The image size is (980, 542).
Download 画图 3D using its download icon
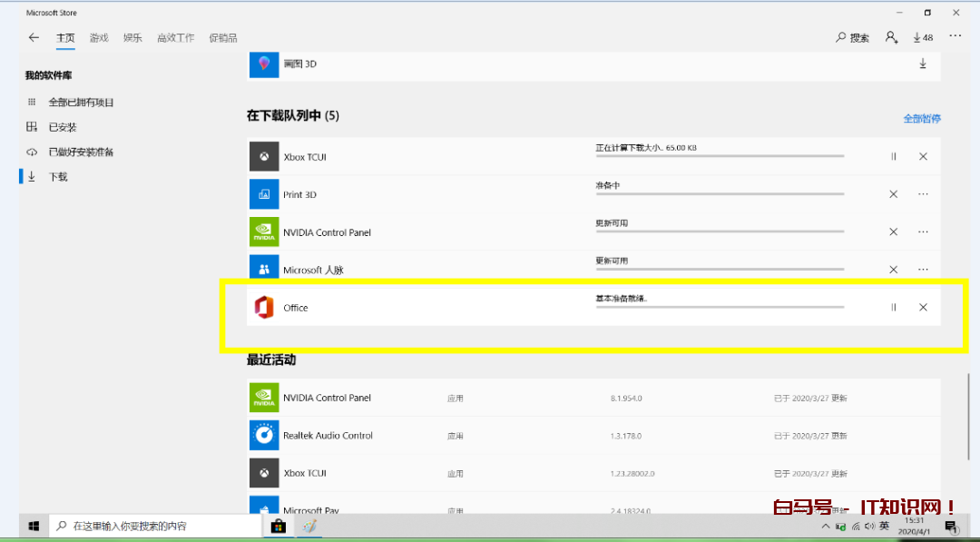click(923, 64)
